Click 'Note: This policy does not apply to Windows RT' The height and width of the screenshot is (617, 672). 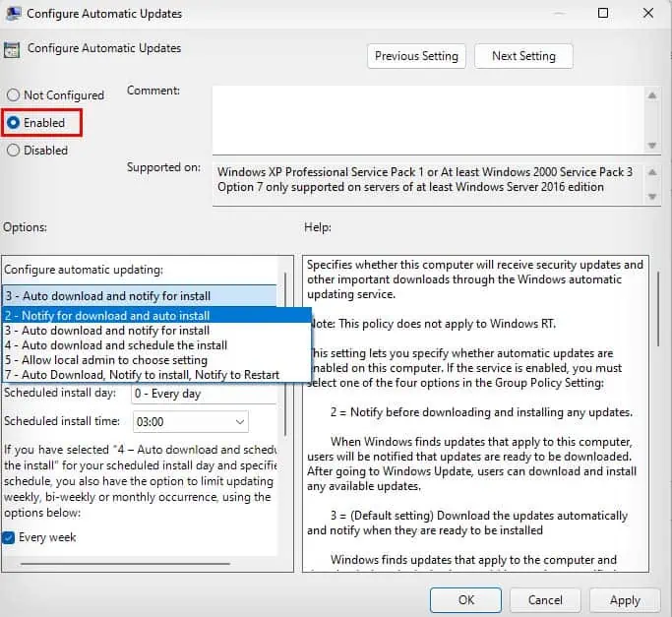coord(432,324)
